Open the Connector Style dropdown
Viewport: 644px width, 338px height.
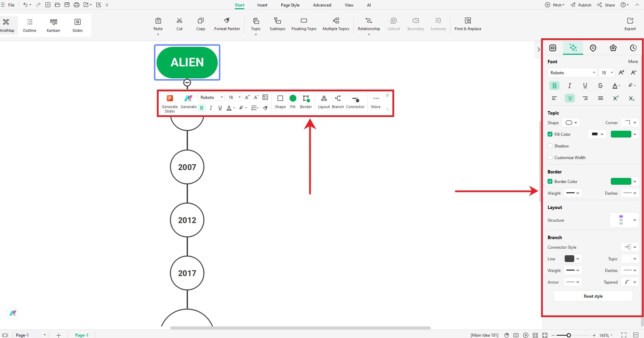(x=630, y=247)
